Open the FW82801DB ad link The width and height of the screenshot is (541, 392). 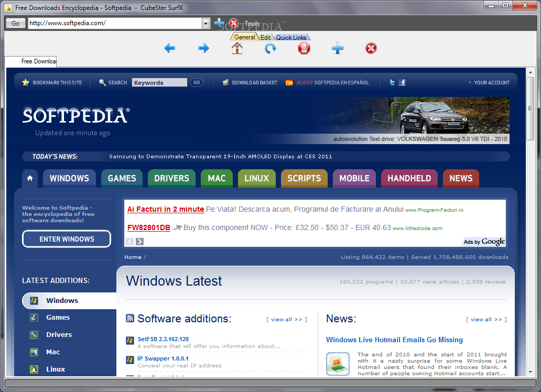coord(149,228)
